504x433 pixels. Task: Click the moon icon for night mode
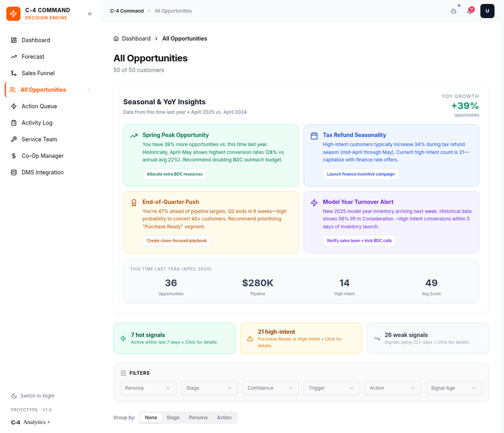coord(14,396)
